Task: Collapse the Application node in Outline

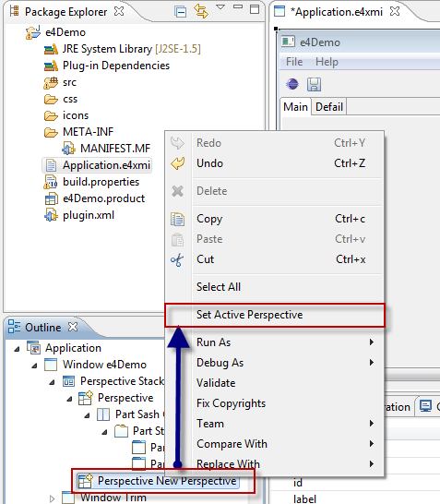Action: (x=17, y=349)
